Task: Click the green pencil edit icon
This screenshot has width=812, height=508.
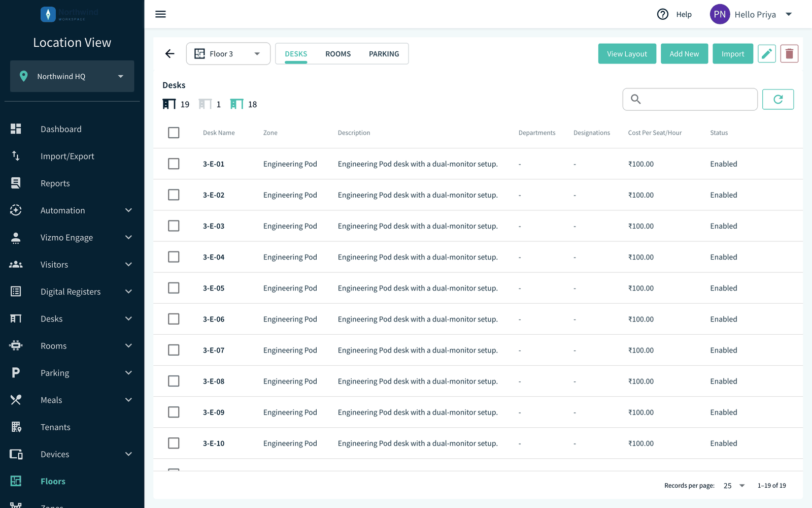Action: 767,54
